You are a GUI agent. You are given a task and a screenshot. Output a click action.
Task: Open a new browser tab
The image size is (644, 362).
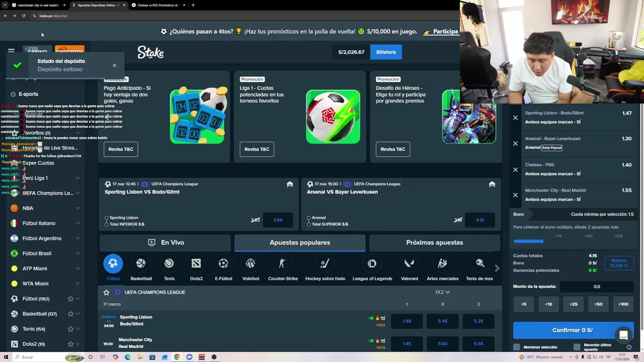193,5
